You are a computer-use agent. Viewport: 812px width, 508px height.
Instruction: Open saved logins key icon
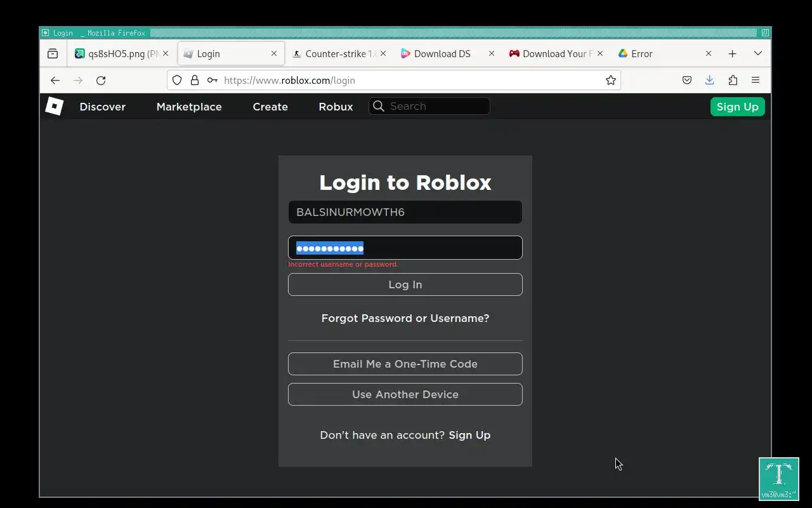tap(213, 80)
